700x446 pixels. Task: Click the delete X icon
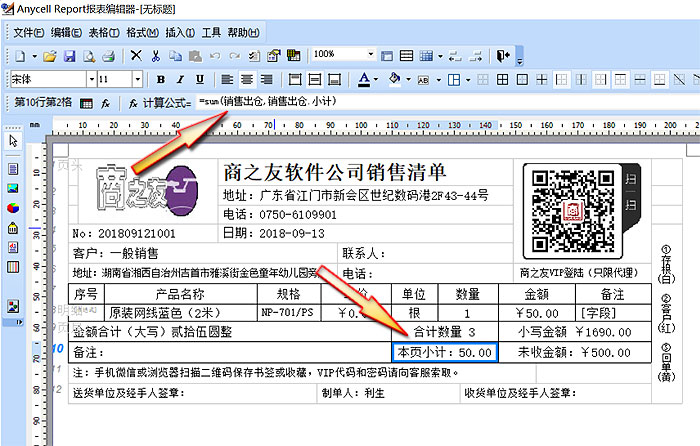point(136,55)
